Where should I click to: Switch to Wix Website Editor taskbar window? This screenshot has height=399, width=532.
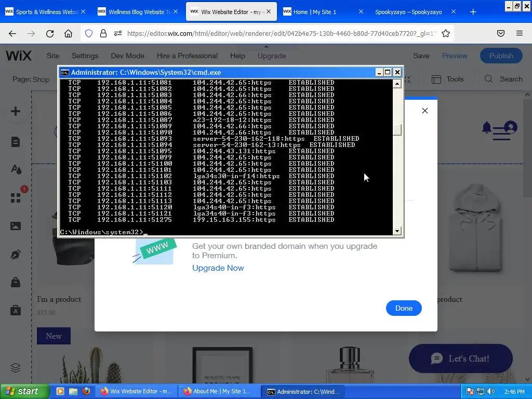pyautogui.click(x=137, y=391)
